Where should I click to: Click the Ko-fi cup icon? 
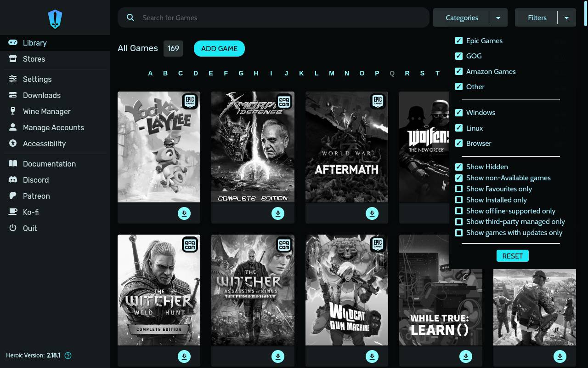coord(13,212)
